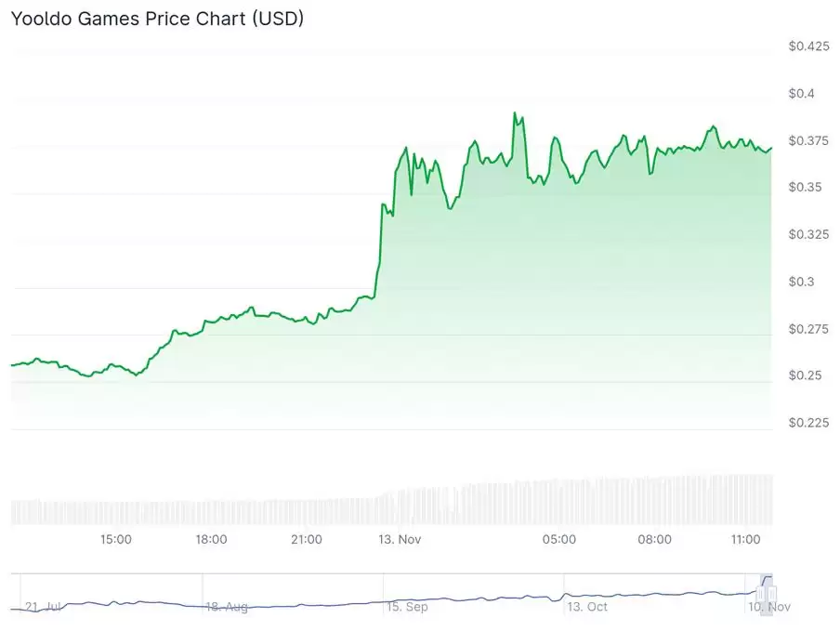Click the $0.425 price axis label
840x631 pixels.
(x=807, y=46)
